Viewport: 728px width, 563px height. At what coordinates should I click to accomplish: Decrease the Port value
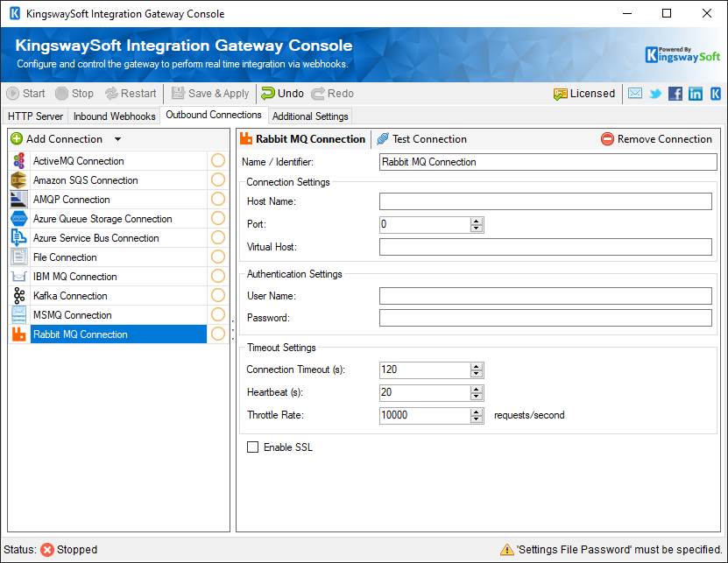click(477, 228)
